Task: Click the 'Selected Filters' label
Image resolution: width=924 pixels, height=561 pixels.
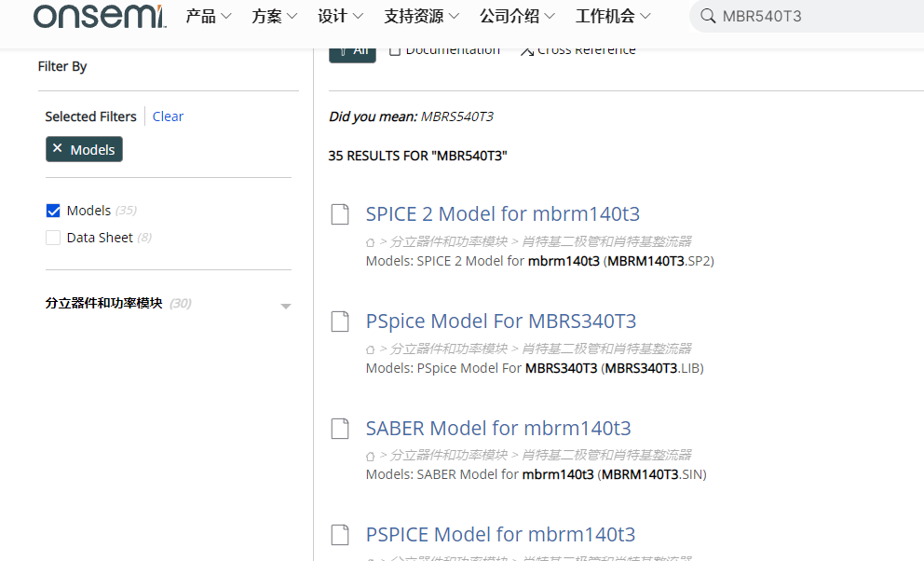Action: click(x=90, y=116)
